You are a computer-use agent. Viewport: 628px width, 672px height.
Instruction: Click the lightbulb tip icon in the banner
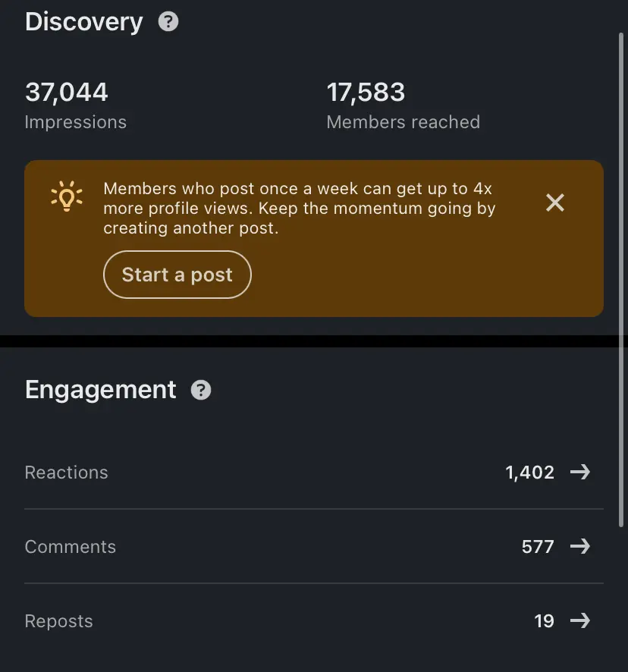click(x=67, y=196)
